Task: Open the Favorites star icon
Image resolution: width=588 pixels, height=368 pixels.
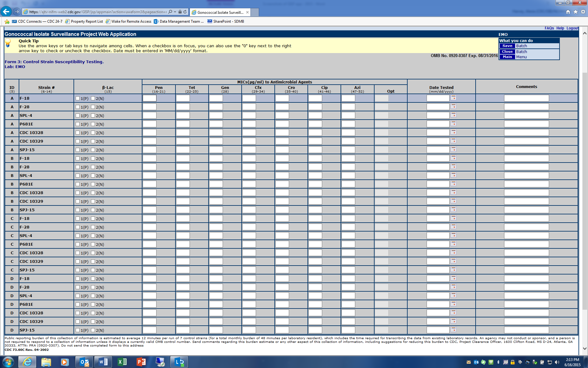Action: pos(575,12)
